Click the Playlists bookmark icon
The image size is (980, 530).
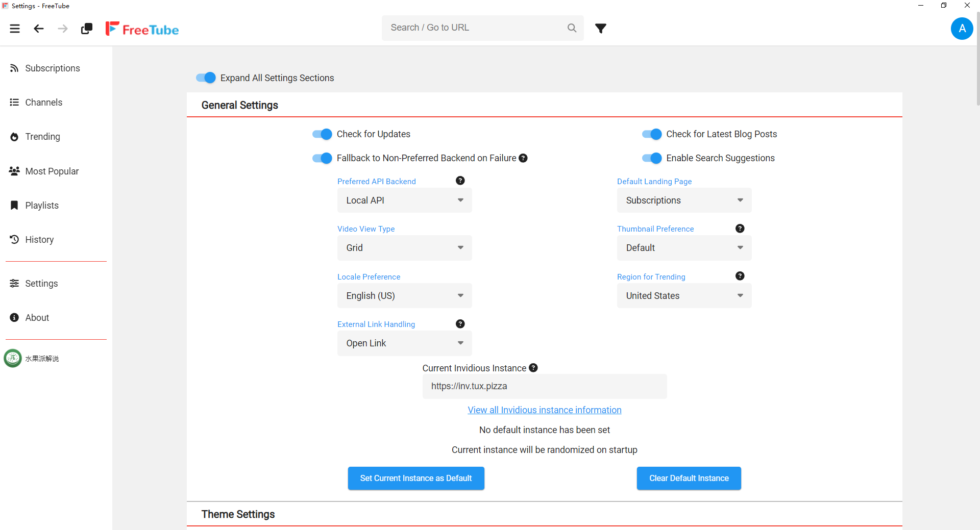tap(14, 205)
